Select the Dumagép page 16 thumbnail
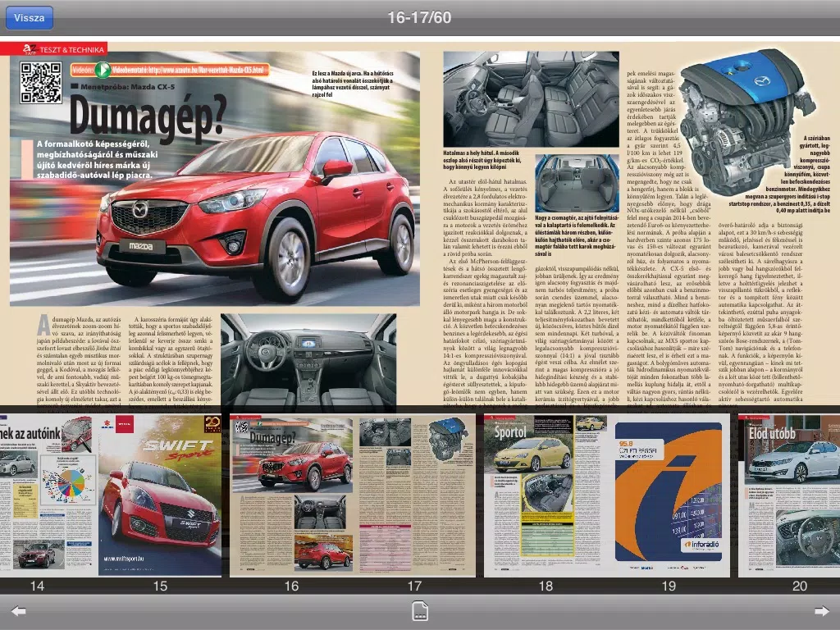This screenshot has width=840, height=630. pyautogui.click(x=291, y=495)
